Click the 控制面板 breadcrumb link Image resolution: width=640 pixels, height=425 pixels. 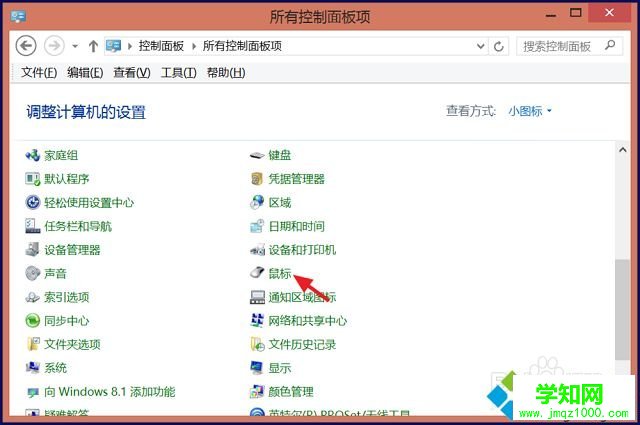pyautogui.click(x=161, y=46)
